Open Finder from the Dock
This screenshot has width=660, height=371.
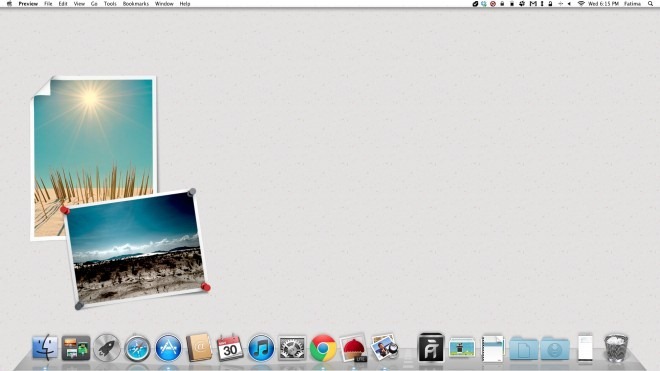click(45, 347)
